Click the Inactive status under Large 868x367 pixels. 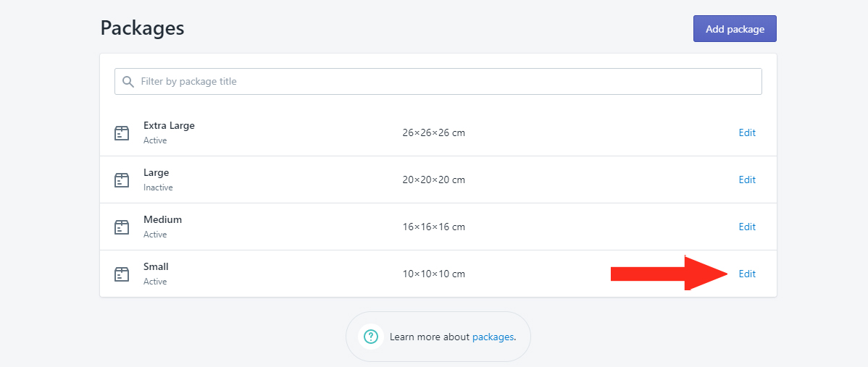(x=158, y=187)
